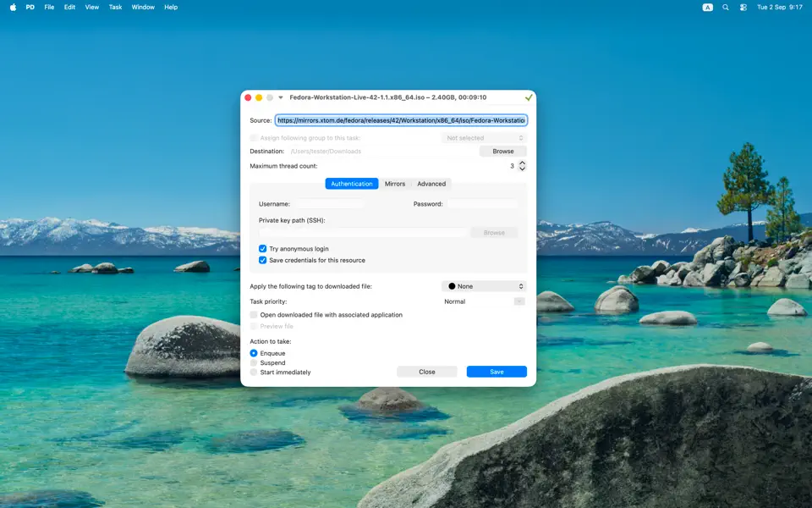
Task: Click the green checkmark beside the title bar
Action: (529, 97)
